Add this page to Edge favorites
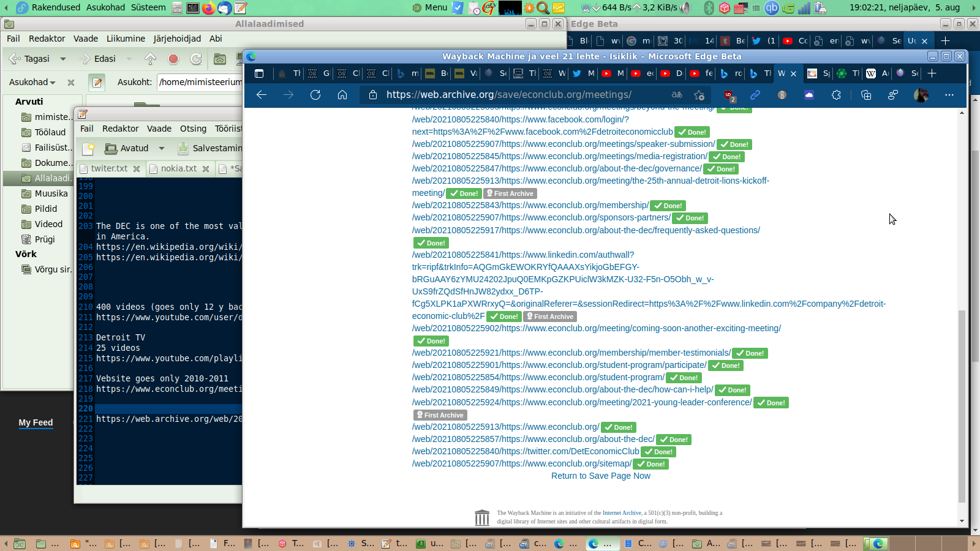 699,95
